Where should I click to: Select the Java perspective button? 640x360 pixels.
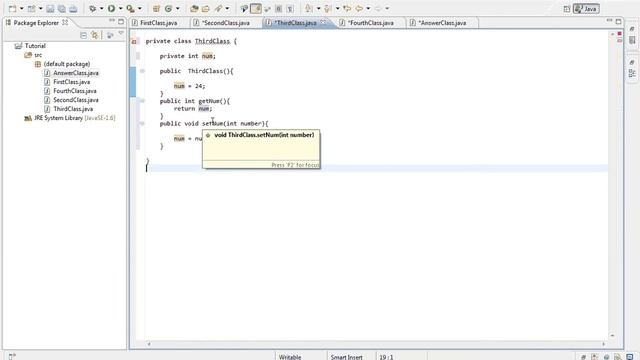[586, 9]
